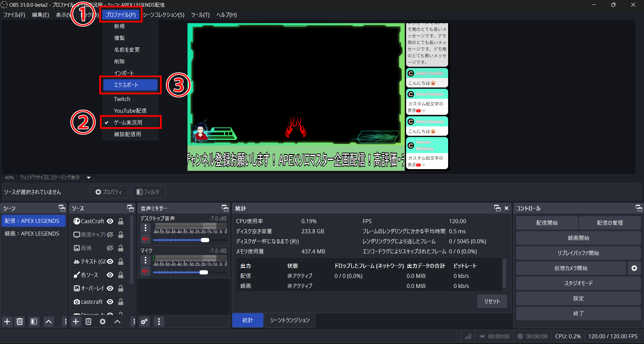Add a new source with plus icon
The height and width of the screenshot is (344, 644).
point(76,322)
